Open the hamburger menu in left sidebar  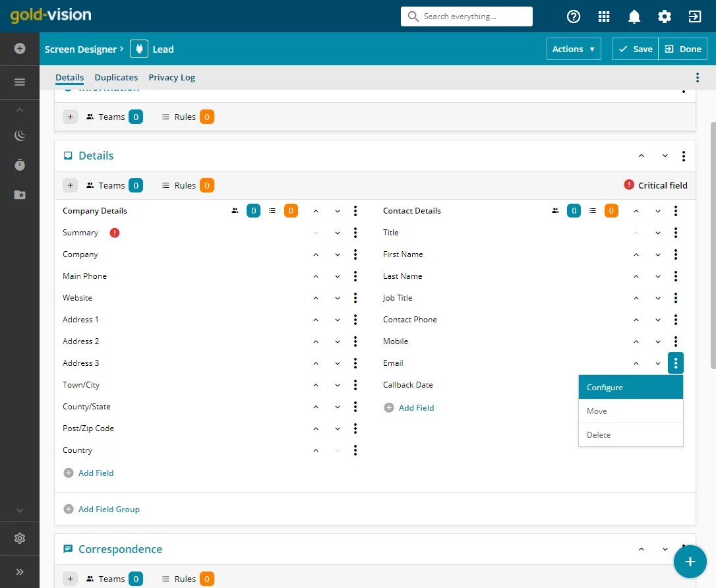tap(20, 82)
